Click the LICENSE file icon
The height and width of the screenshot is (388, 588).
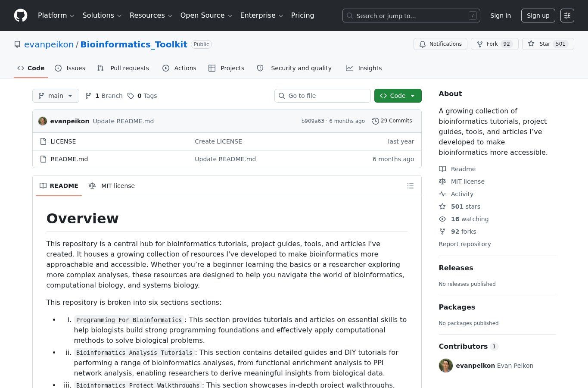(x=43, y=141)
